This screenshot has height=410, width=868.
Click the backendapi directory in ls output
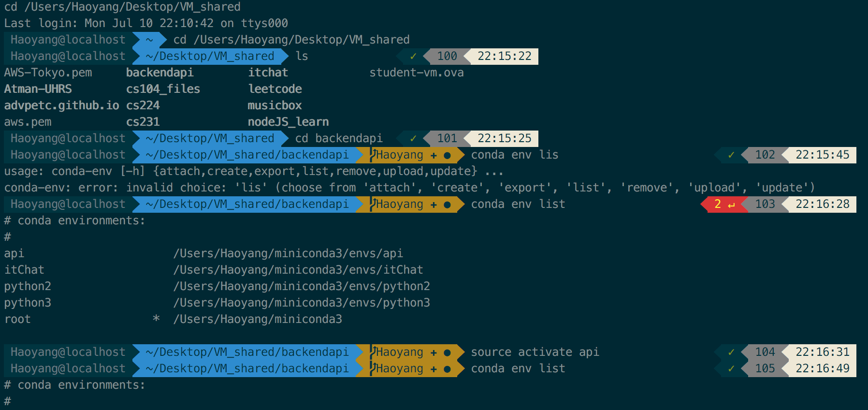159,73
